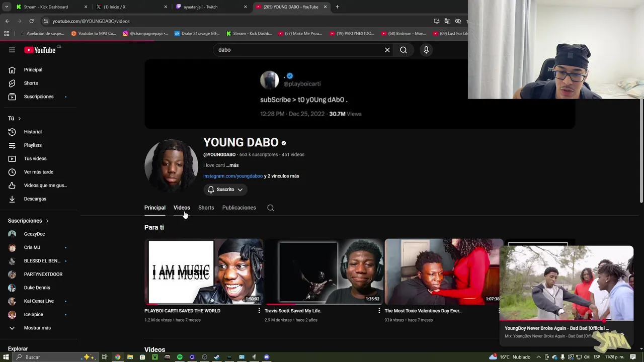The width and height of the screenshot is (644, 362).
Task: Open the y 2 vínculos más link
Action: click(282, 176)
